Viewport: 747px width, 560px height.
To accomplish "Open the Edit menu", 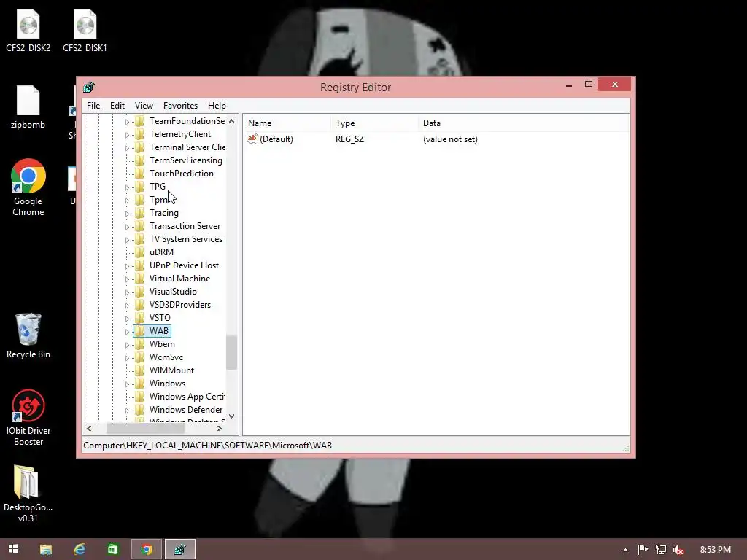I will point(117,106).
